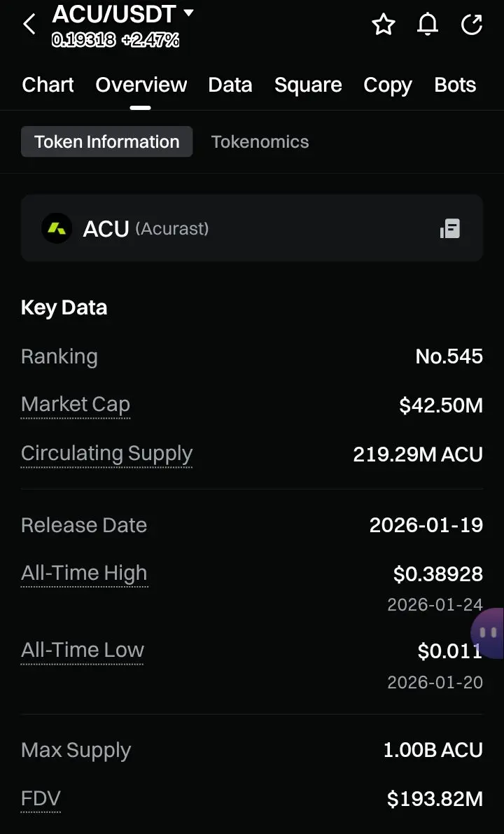Select the Token Information pill
Image resolution: width=504 pixels, height=834 pixels.
(x=107, y=141)
